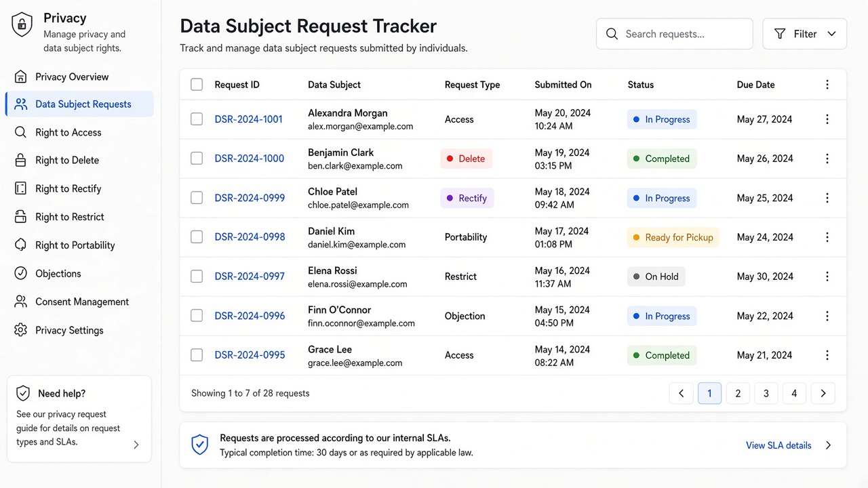Click the Right to Restrict icon
This screenshot has height=488, width=868.
point(21,217)
